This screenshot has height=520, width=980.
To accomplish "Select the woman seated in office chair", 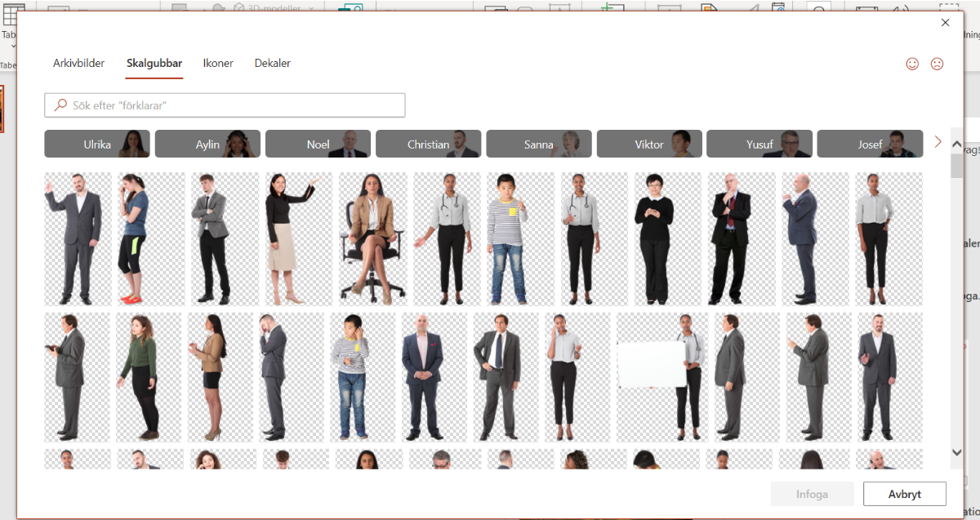I will [372, 238].
